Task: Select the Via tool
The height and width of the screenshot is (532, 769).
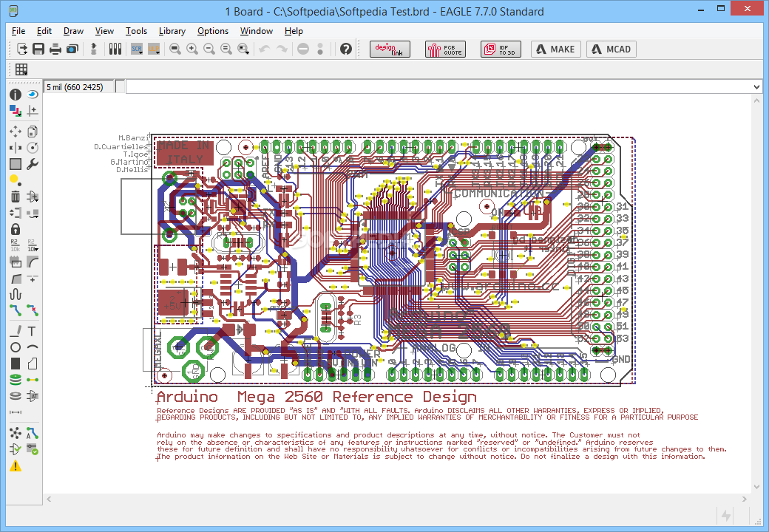Action: click(16, 380)
